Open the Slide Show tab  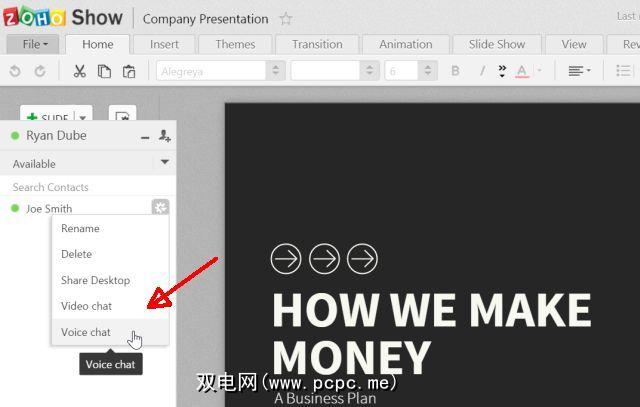497,44
